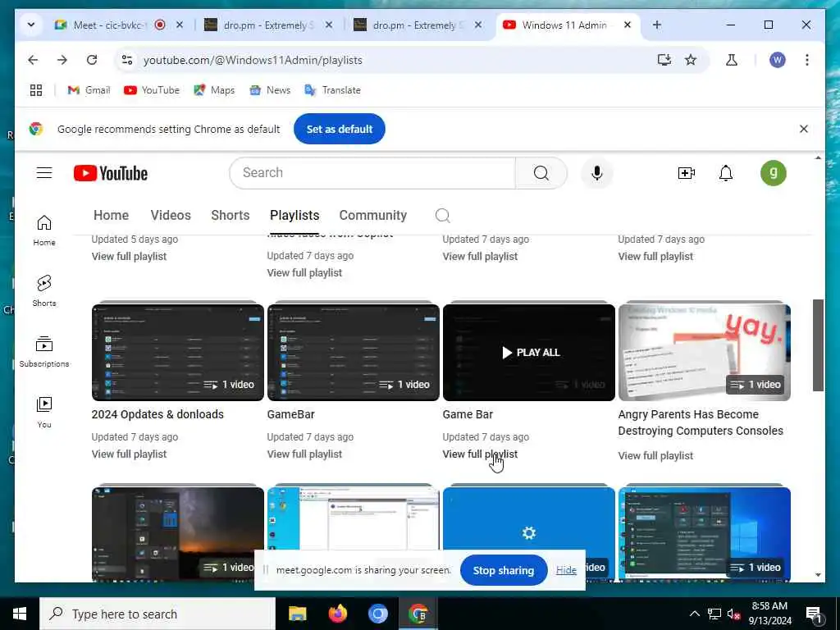Open the You section in sidebar
The width and height of the screenshot is (840, 630).
coord(44,412)
